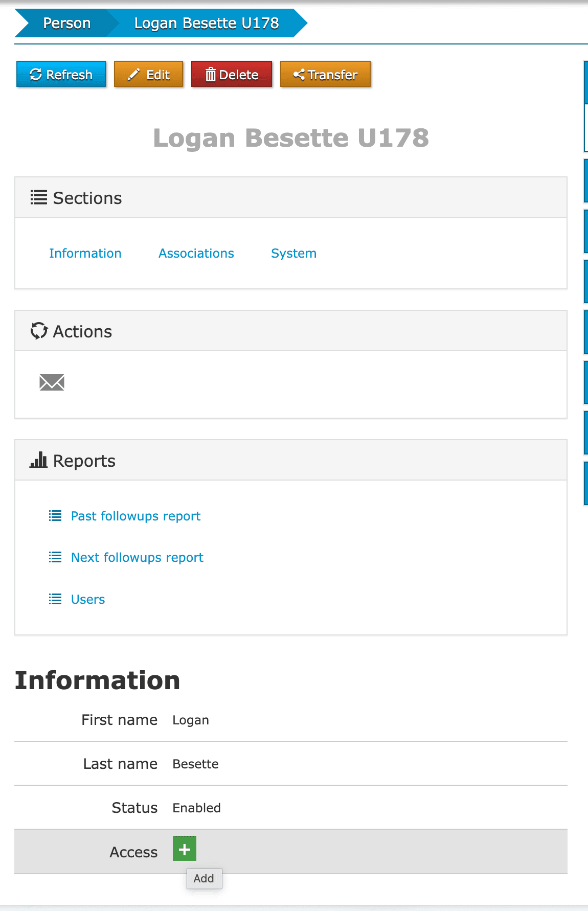Click the Sections panel list icon
Image resolution: width=588 pixels, height=911 pixels.
coord(39,197)
